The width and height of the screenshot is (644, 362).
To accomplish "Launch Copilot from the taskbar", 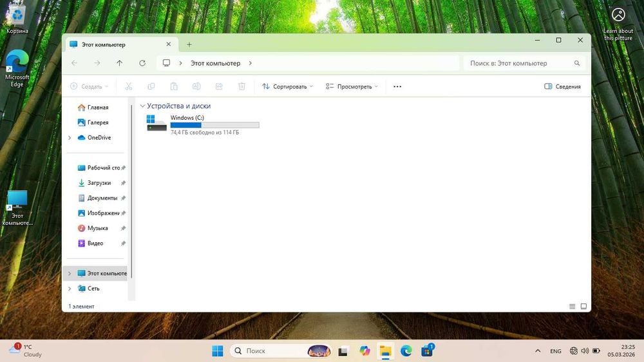I will click(365, 350).
